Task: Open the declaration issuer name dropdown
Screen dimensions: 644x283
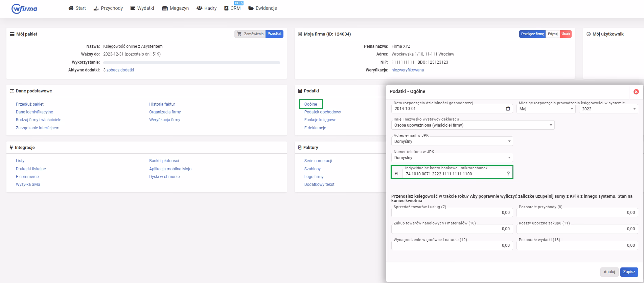Action: (473, 125)
